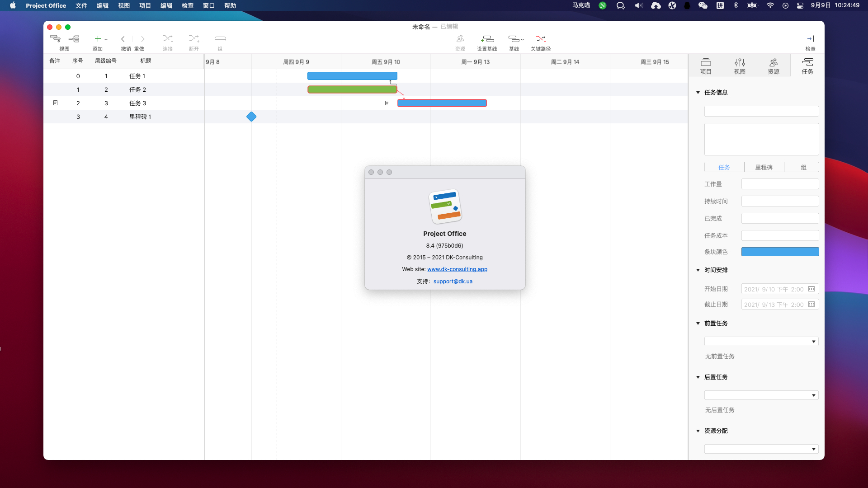The width and height of the screenshot is (868, 488).
Task: Click the note icon beside 任务 3 bar
Action: tap(387, 103)
